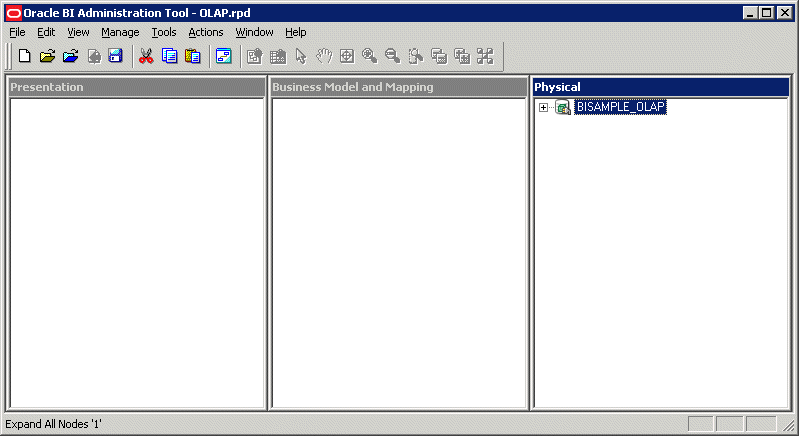Close the Administration Tool window
Viewport: 799px width, 436px height.
coord(785,13)
